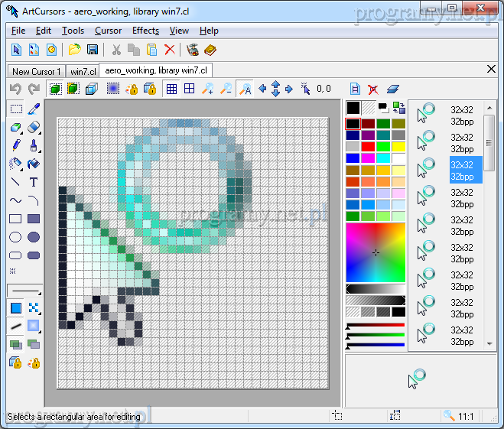Click the Save floppy disk icon
504x429 pixels.
coord(93,50)
